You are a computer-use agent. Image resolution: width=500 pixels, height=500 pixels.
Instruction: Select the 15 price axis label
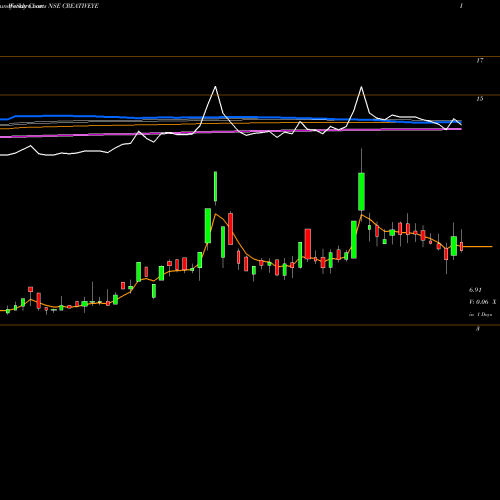coord(479,99)
